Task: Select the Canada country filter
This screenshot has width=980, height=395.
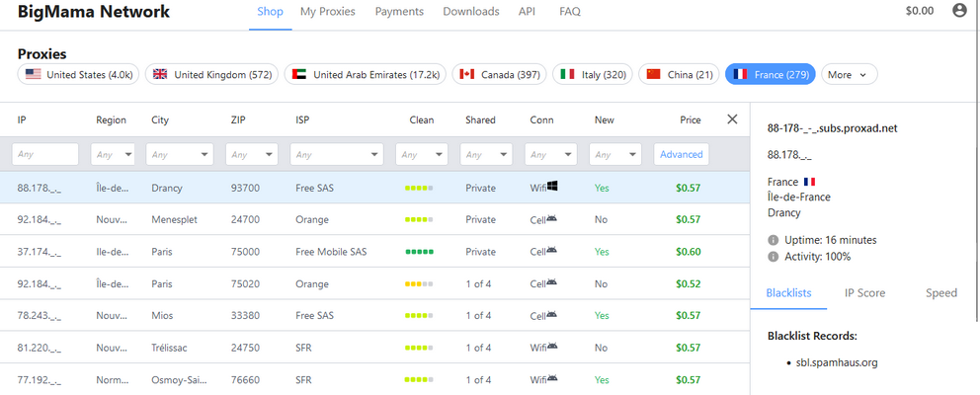Action: (x=499, y=74)
